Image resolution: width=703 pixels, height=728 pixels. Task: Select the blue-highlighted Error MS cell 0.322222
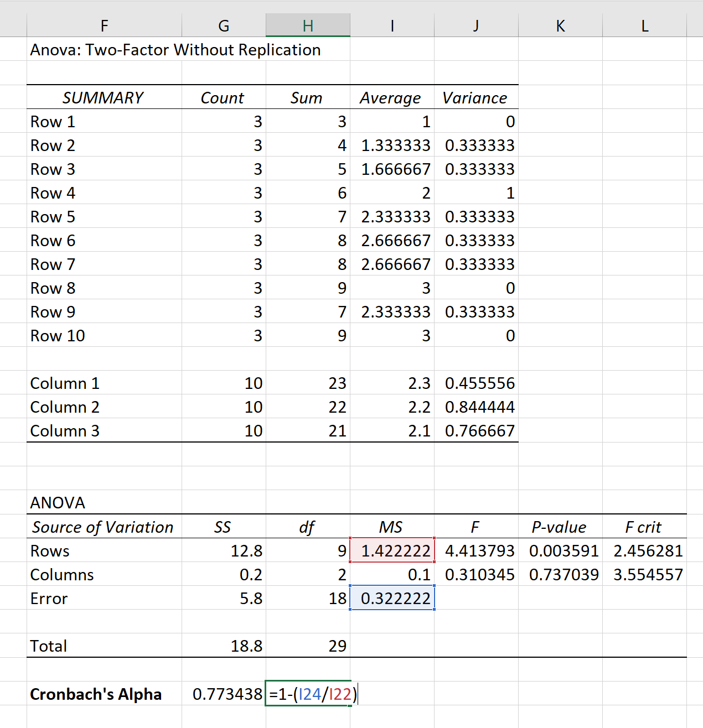(392, 598)
